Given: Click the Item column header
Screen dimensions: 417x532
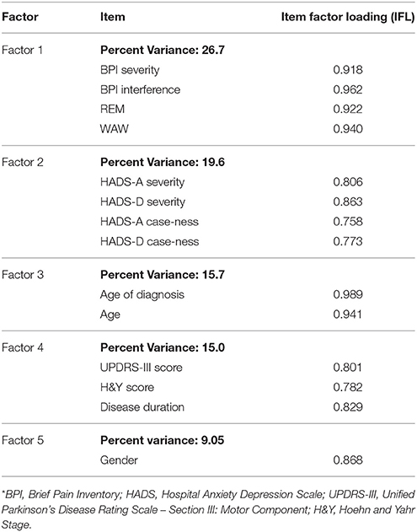Looking at the screenshot, I should click(113, 17).
